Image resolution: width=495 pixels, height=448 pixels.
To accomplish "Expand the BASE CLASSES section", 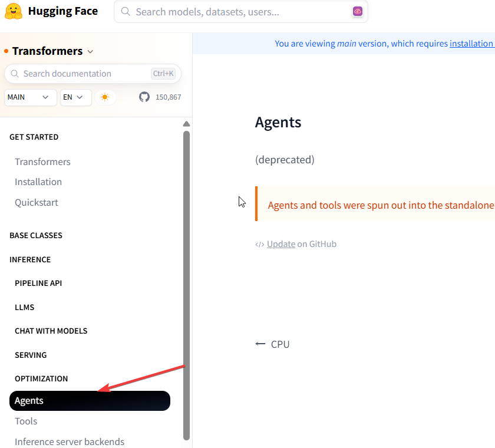I will coord(36,235).
